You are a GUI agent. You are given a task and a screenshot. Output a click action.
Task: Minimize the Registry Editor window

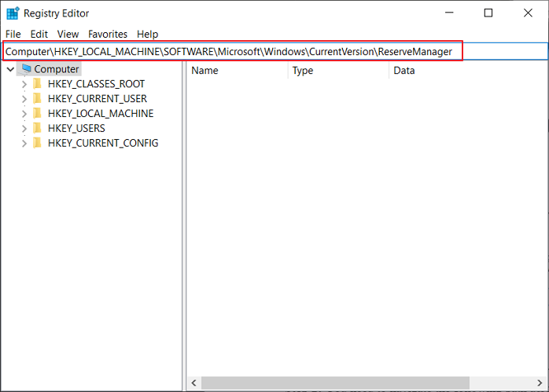click(x=449, y=13)
